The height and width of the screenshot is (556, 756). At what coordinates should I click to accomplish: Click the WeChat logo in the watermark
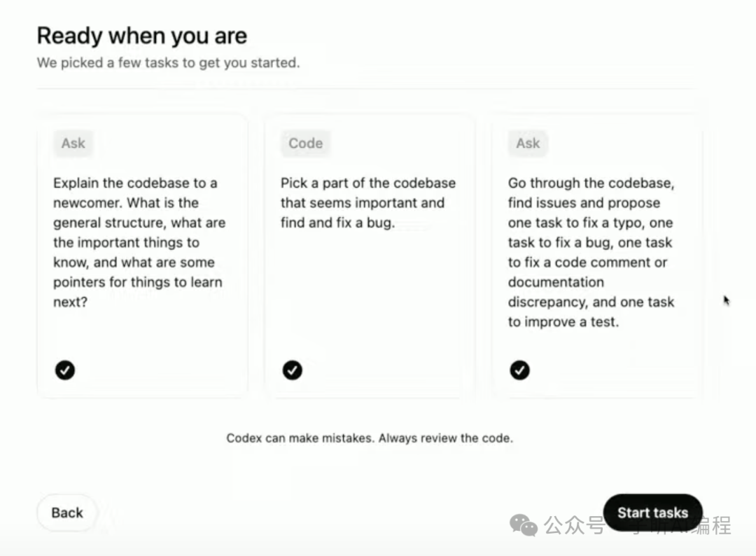524,524
